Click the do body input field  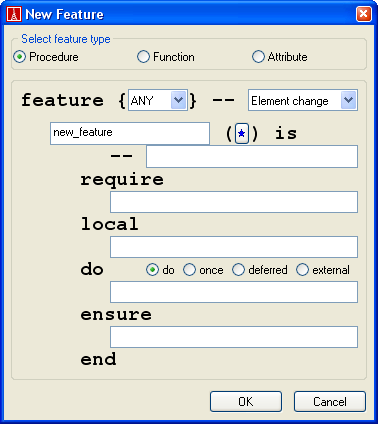click(234, 292)
